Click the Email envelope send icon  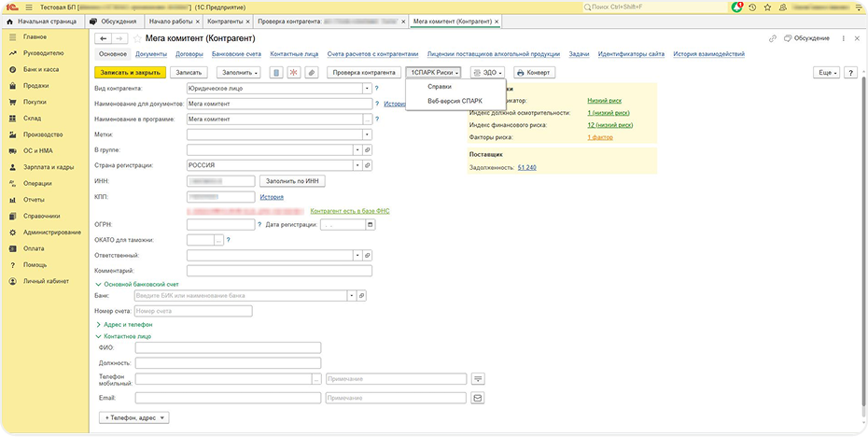pos(478,398)
